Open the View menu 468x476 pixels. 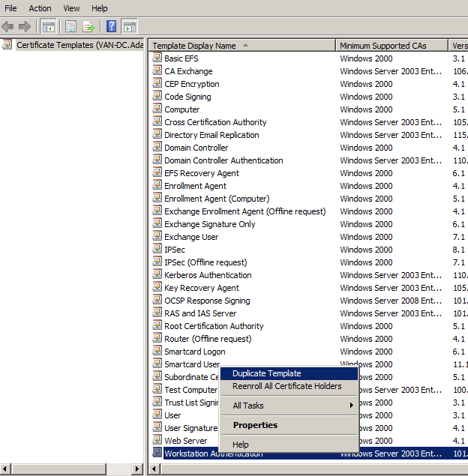tap(72, 8)
